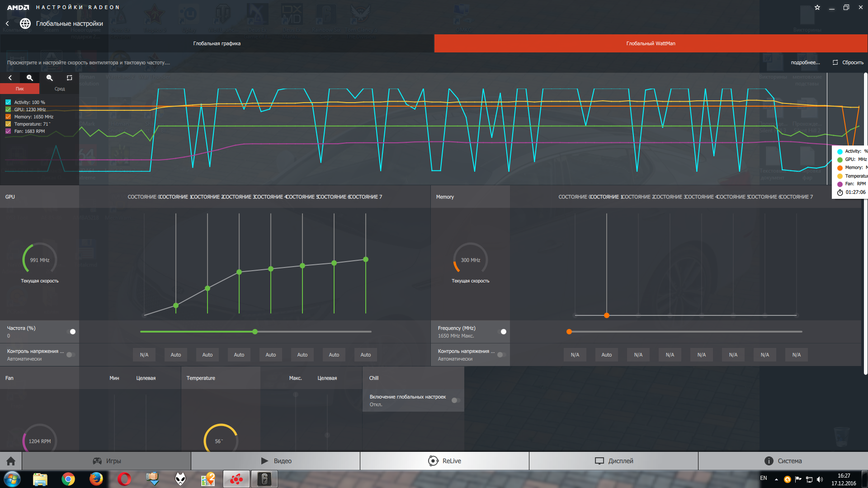Click the star favorites icon in title bar
868x488 pixels.
point(817,7)
